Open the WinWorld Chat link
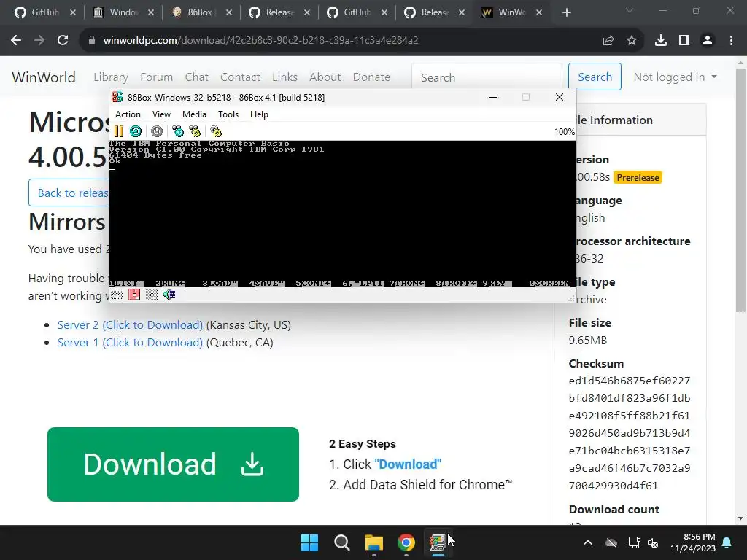Viewport: 747px width, 560px height. pos(197,77)
